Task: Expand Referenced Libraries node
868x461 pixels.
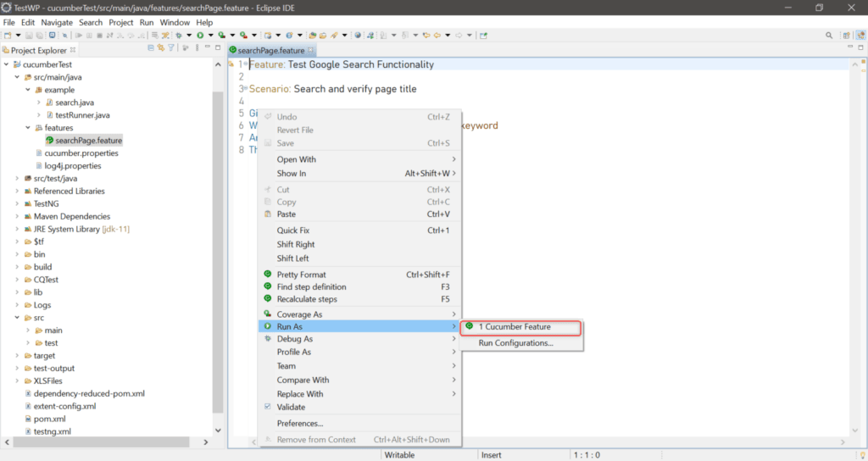Action: pyautogui.click(x=17, y=191)
